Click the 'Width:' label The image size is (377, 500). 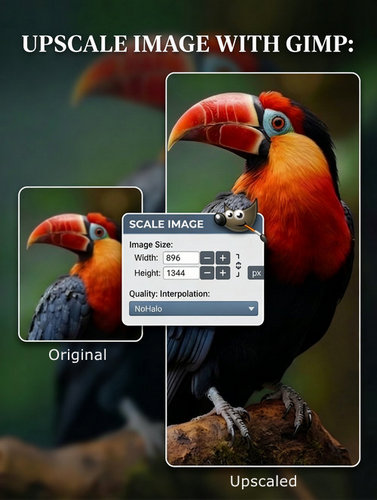pos(146,258)
